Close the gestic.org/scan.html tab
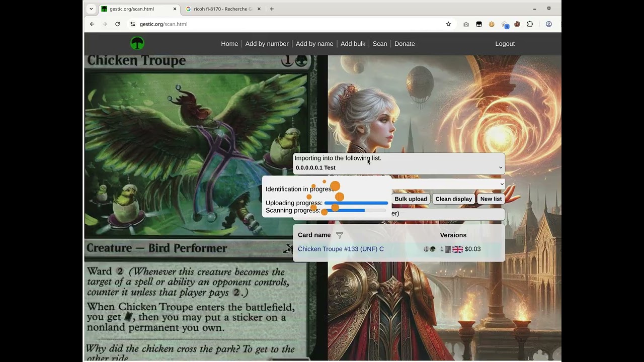 pos(175,9)
